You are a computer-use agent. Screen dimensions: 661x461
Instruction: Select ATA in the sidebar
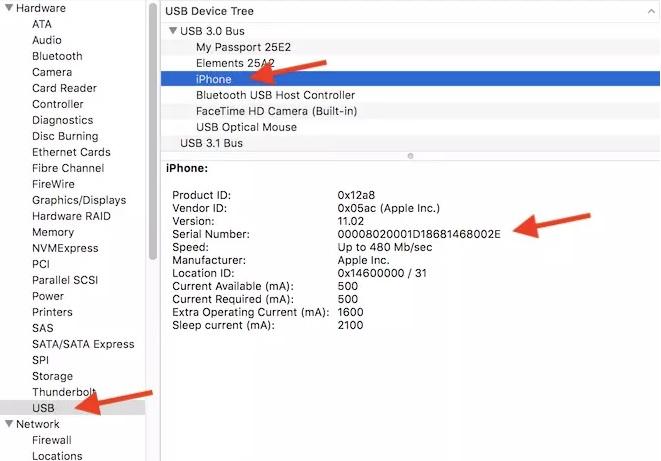point(42,24)
